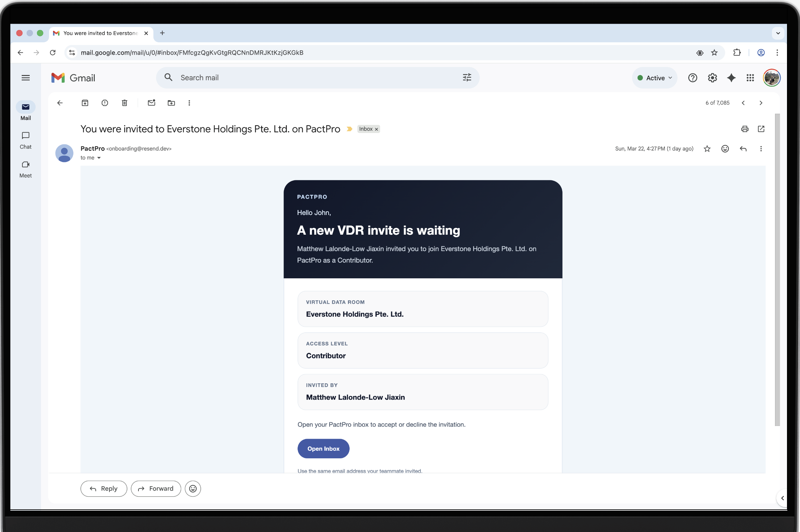Screen dimensions: 800x532
Task: Switch to the Chat section
Action: pyautogui.click(x=25, y=140)
